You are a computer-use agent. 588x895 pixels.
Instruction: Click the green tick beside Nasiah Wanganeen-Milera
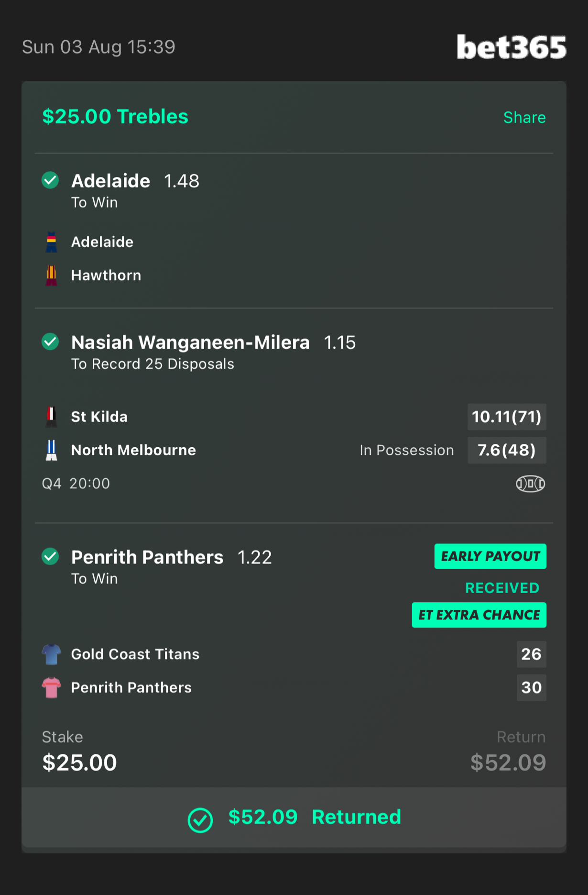click(50, 342)
